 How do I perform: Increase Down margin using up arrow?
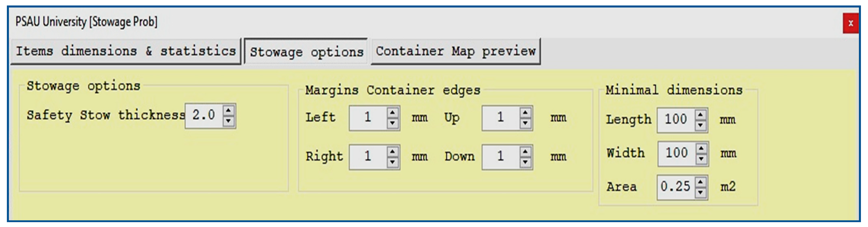525,151
